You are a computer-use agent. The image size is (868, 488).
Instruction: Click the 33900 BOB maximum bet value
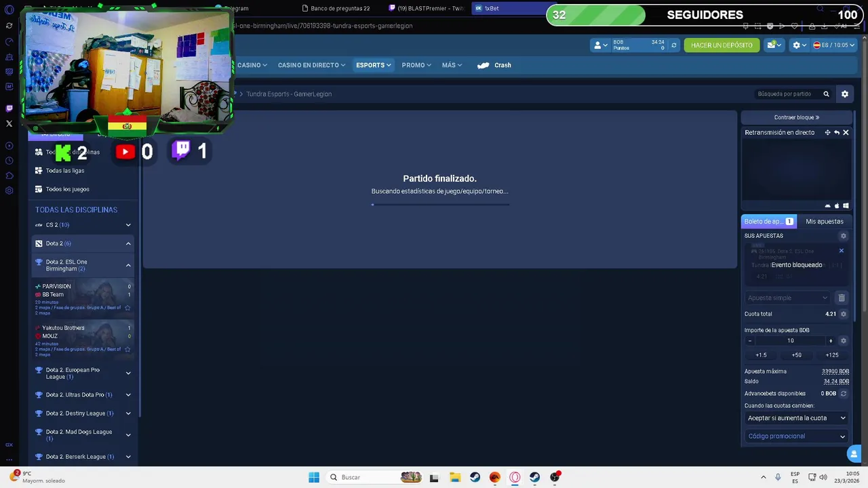point(835,371)
